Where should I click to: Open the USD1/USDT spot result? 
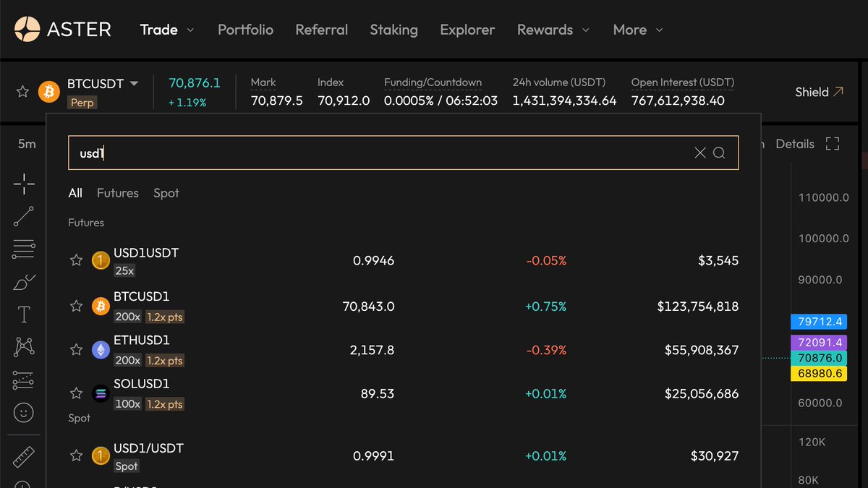(404, 456)
